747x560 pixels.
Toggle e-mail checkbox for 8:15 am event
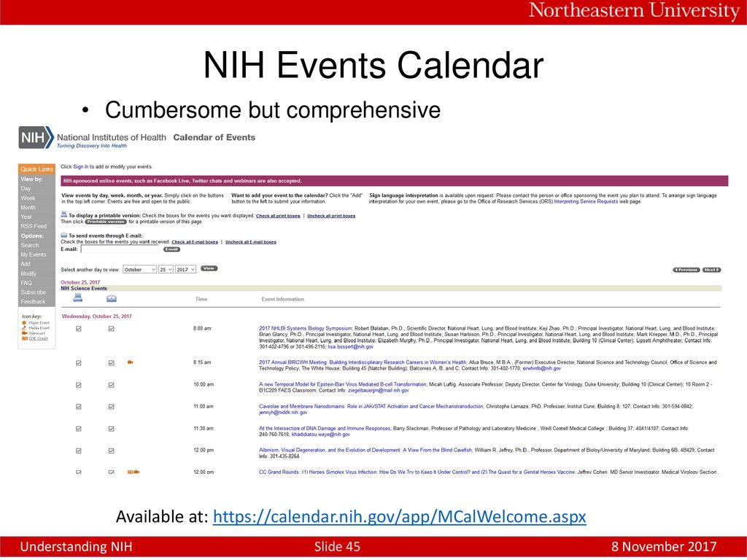click(111, 363)
